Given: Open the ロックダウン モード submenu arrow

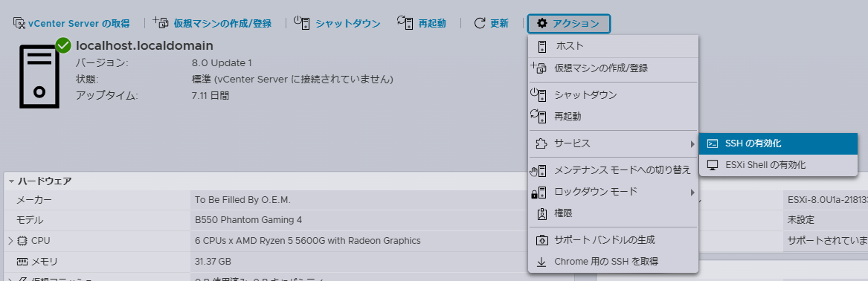Looking at the screenshot, I should click(692, 193).
